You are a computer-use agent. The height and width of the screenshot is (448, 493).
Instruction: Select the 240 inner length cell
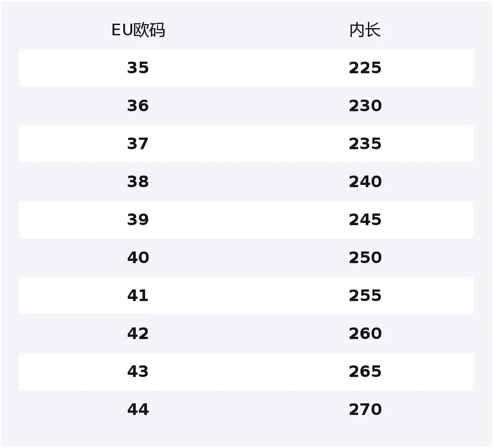[365, 182]
